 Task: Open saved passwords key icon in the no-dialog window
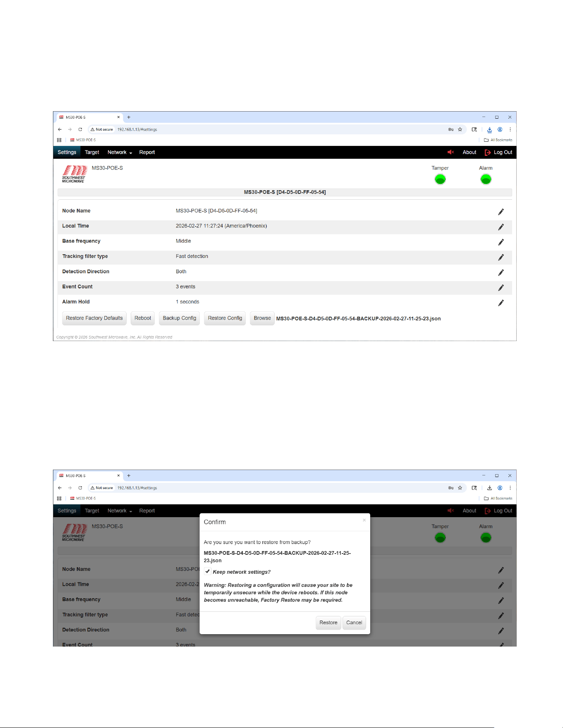pyautogui.click(x=451, y=129)
